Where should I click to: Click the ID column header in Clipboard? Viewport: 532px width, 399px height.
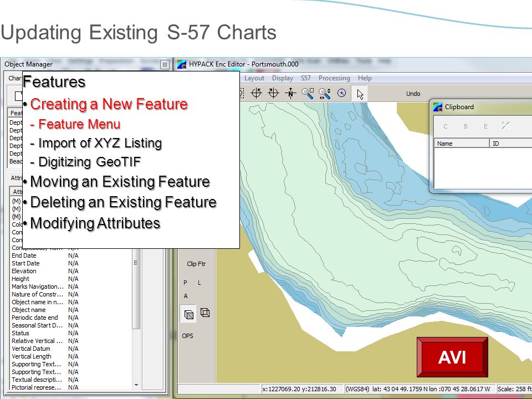(510, 144)
